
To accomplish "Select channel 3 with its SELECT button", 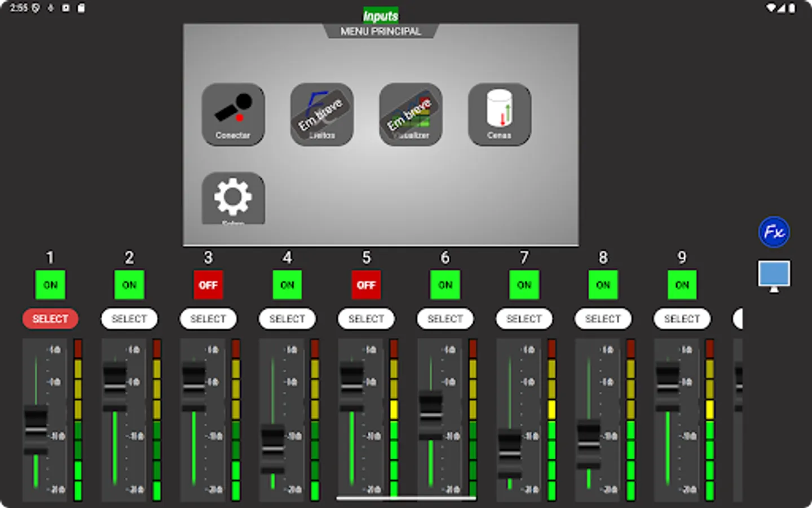I will [x=208, y=319].
